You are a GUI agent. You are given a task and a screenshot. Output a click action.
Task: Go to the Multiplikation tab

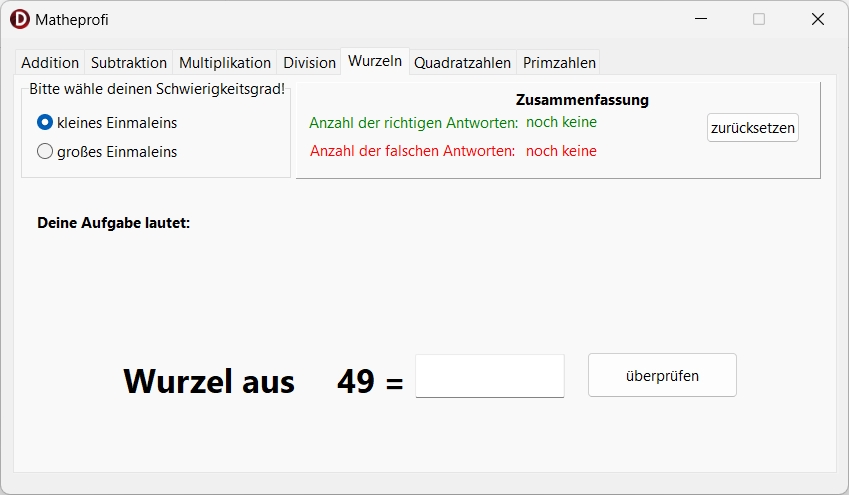coord(225,62)
